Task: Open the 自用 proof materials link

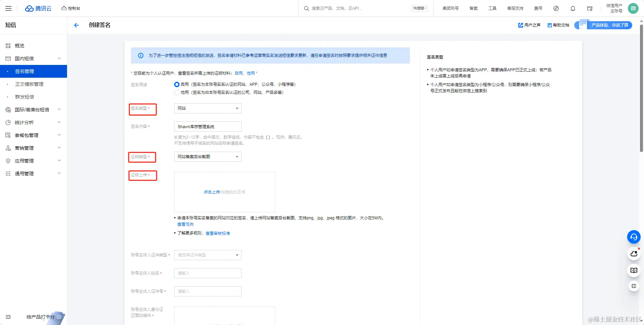Action: 238,73
